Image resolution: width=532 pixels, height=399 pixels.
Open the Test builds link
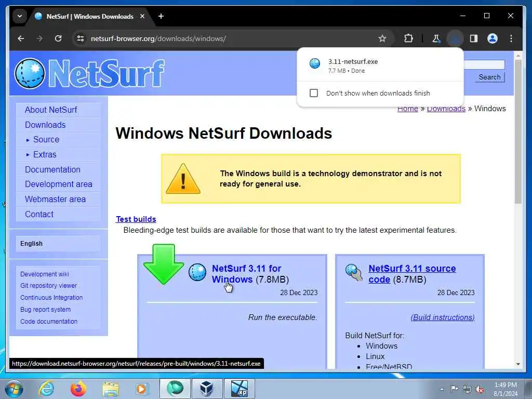[x=136, y=219]
